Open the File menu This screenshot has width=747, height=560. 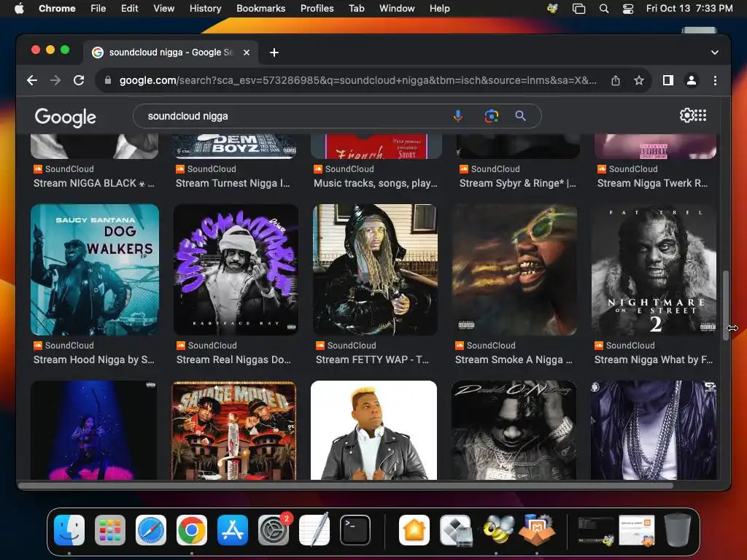(x=98, y=8)
